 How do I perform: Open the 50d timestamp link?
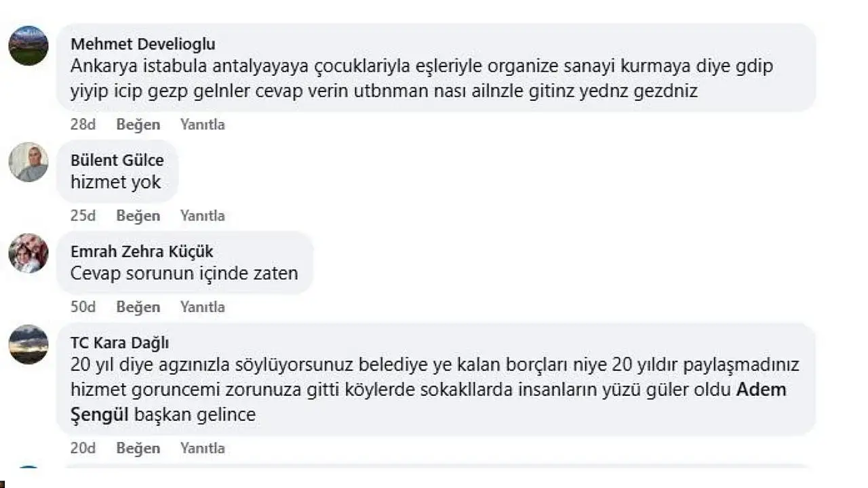pyautogui.click(x=83, y=307)
